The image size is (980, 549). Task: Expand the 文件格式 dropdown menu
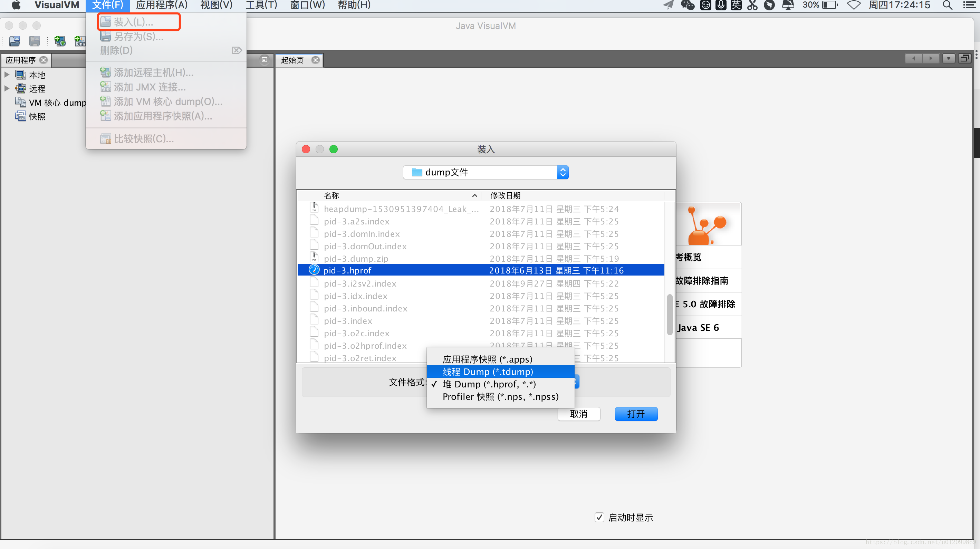(576, 382)
